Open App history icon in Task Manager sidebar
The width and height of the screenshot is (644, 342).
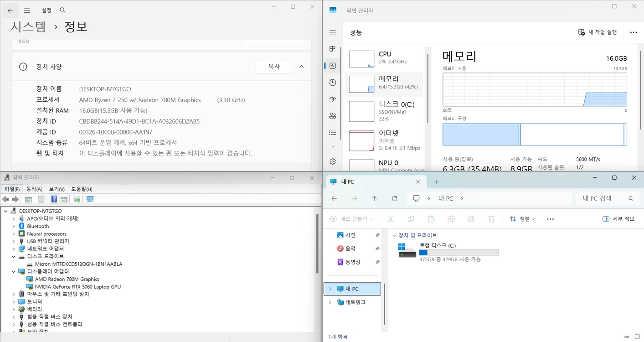tap(333, 83)
